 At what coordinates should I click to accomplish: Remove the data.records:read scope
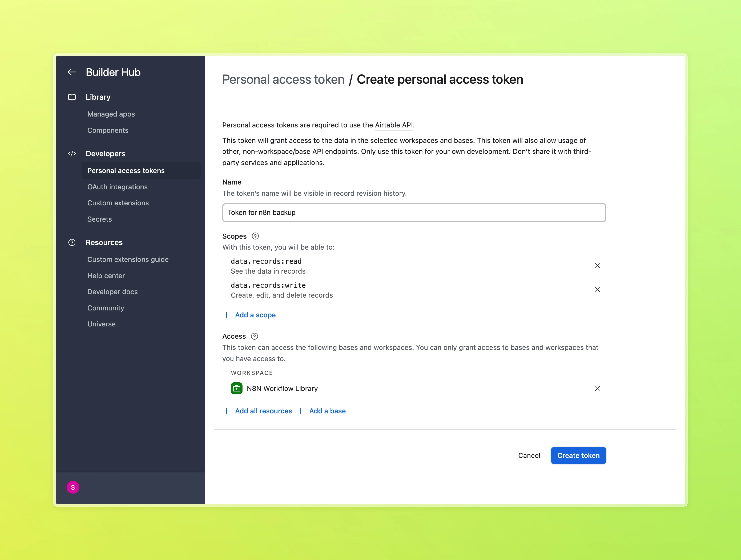598,265
